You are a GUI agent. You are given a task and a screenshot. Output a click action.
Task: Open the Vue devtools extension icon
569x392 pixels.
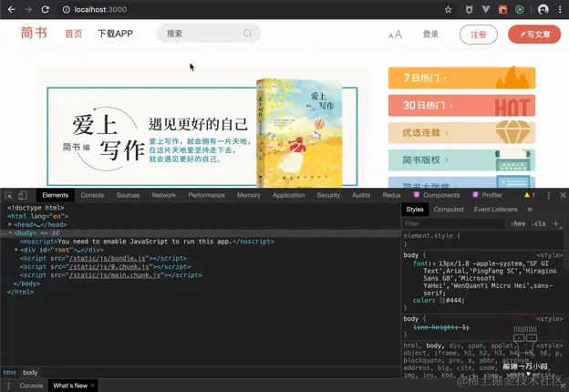[x=485, y=10]
